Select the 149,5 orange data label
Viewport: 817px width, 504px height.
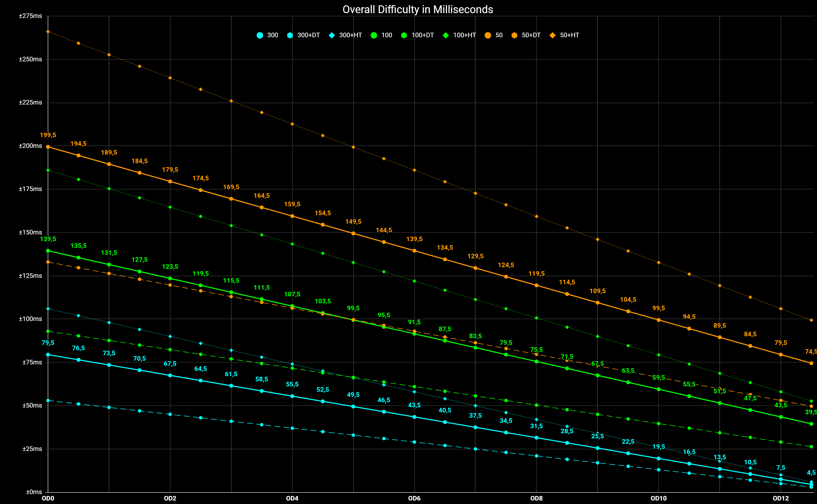point(353,222)
